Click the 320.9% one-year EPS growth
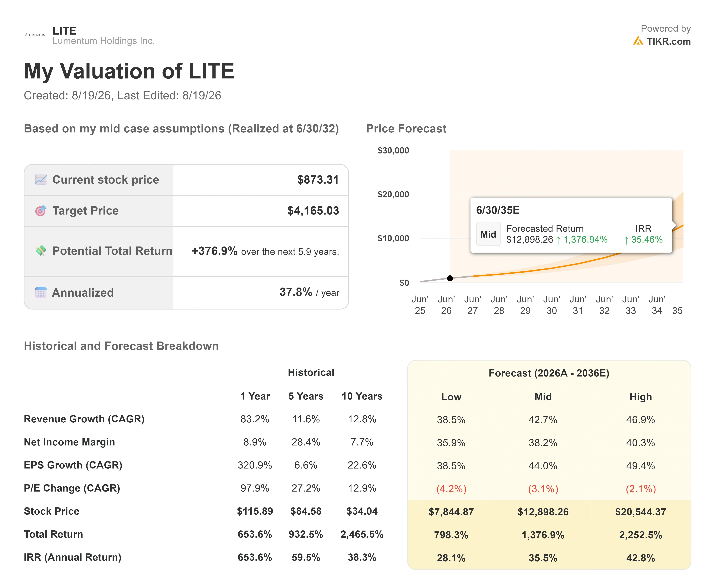This screenshot has height=588, width=715. pyautogui.click(x=255, y=465)
